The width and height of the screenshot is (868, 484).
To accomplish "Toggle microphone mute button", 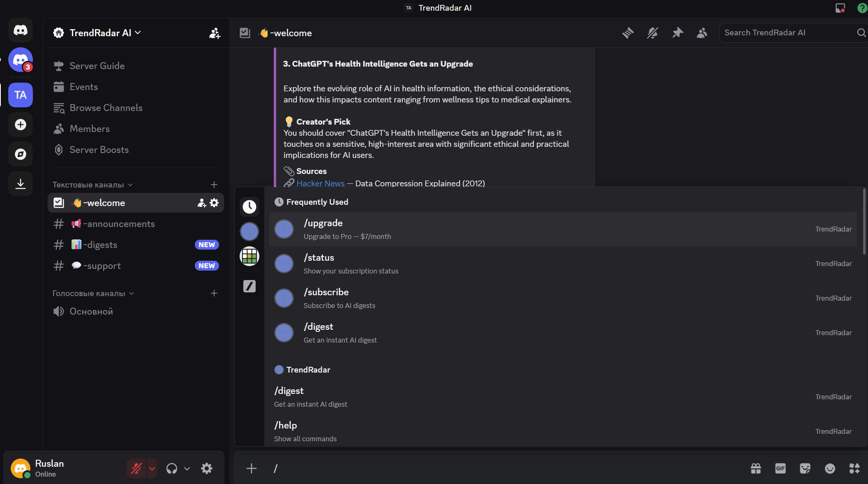I will (136, 468).
